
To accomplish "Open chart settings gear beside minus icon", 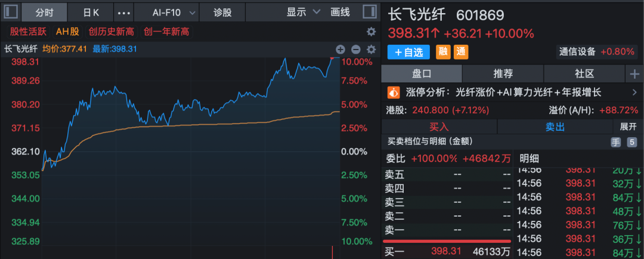I will pos(371,50).
